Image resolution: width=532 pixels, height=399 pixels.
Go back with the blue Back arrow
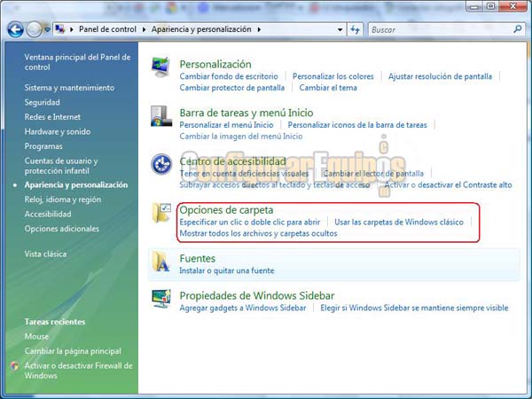click(16, 30)
